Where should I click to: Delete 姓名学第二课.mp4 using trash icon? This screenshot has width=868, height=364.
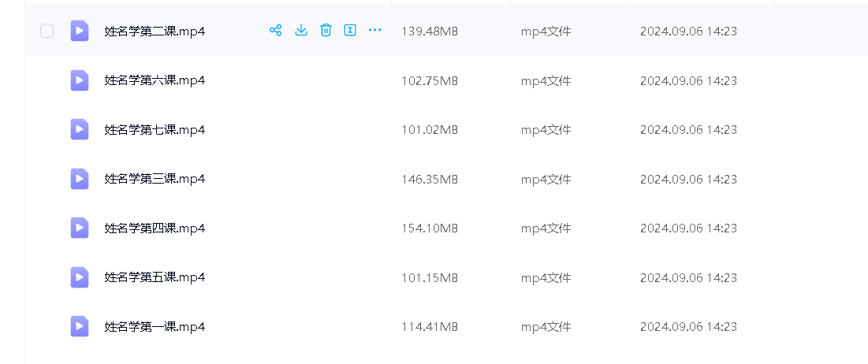326,31
